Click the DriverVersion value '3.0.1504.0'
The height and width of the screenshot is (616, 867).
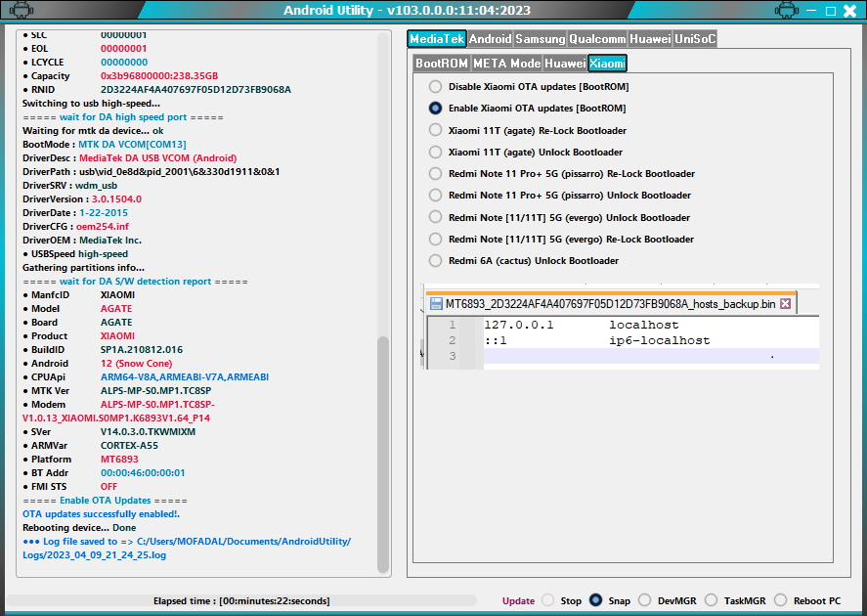[116, 199]
